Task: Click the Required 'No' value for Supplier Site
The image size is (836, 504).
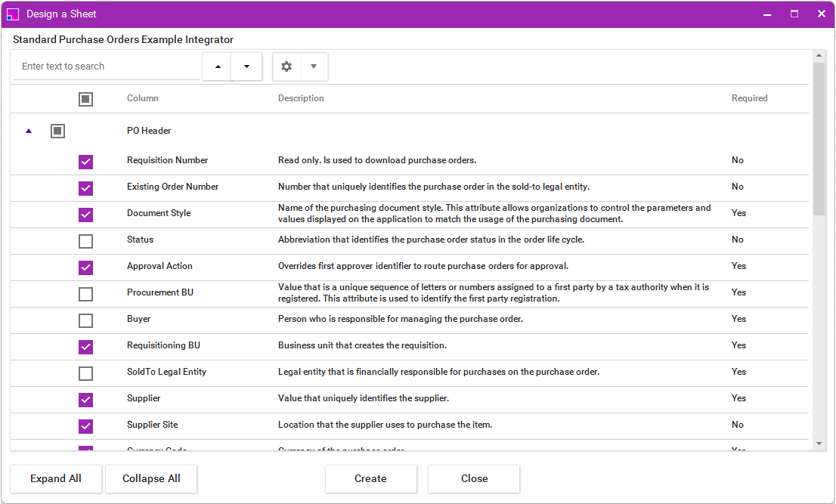Action: click(x=738, y=425)
